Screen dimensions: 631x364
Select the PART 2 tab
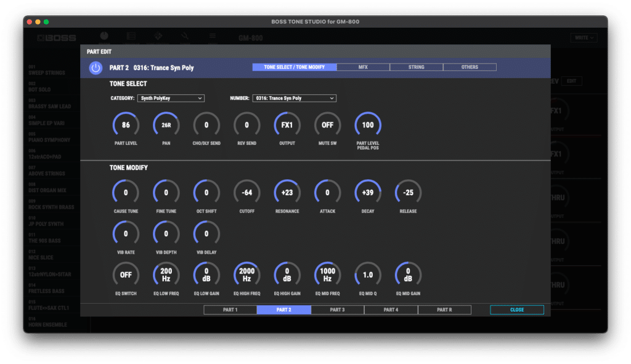(283, 310)
